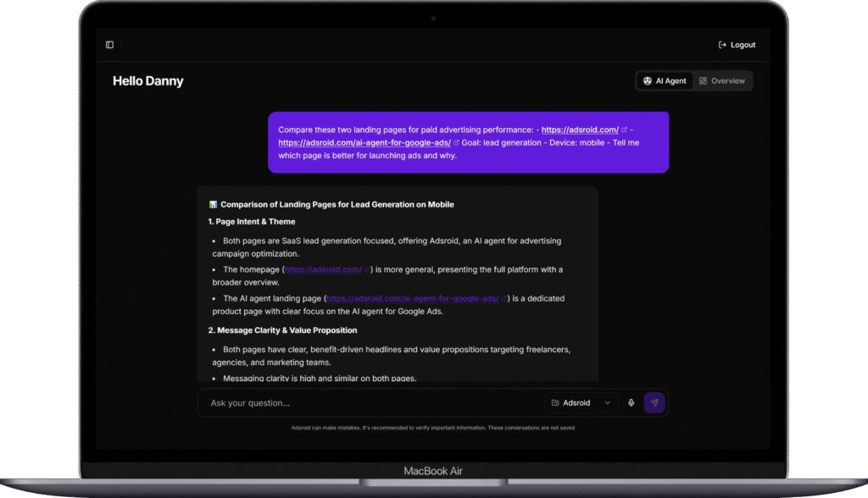Open the ai-agent-for-google-ads link in the user message
The image size is (868, 498).
364,143
